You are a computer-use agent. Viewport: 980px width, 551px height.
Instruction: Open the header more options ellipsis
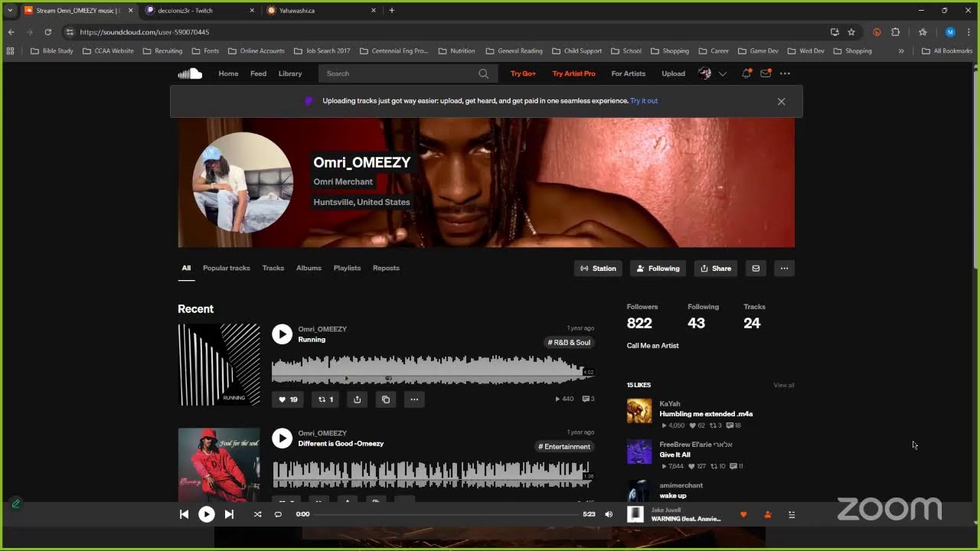tap(785, 73)
